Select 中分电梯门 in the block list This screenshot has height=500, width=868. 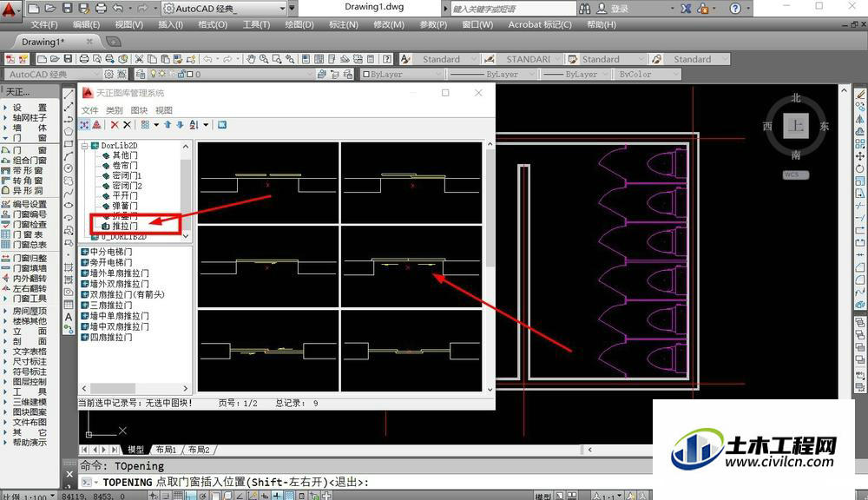pos(111,252)
